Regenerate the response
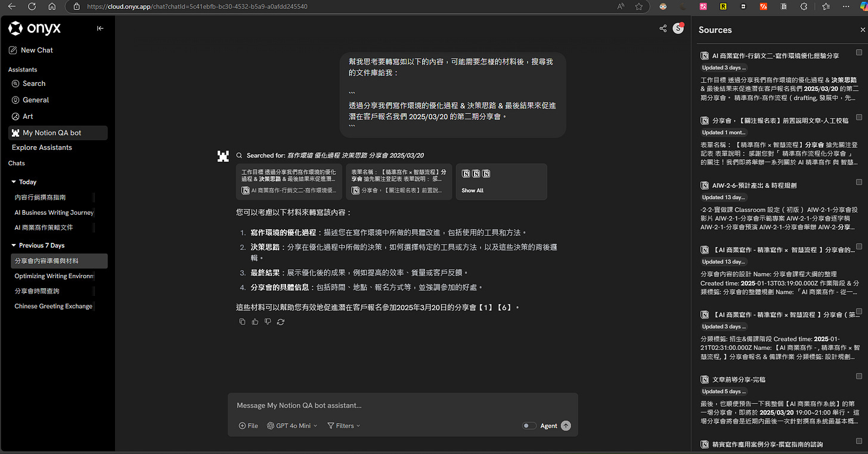868x454 pixels. (x=280, y=322)
